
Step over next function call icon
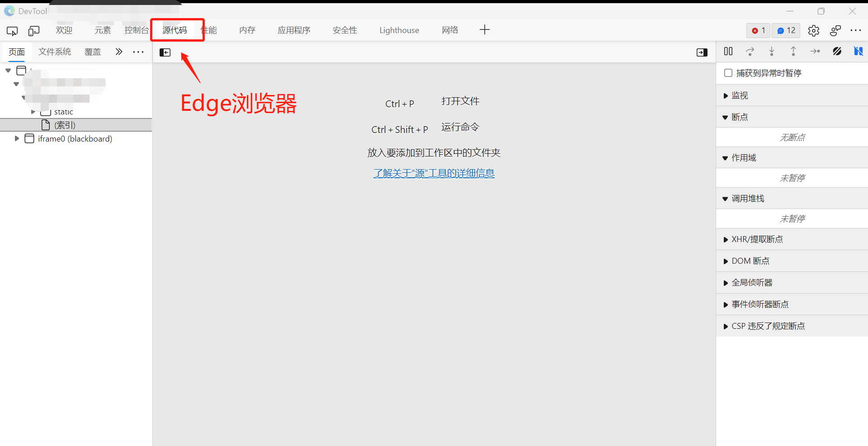tap(750, 51)
